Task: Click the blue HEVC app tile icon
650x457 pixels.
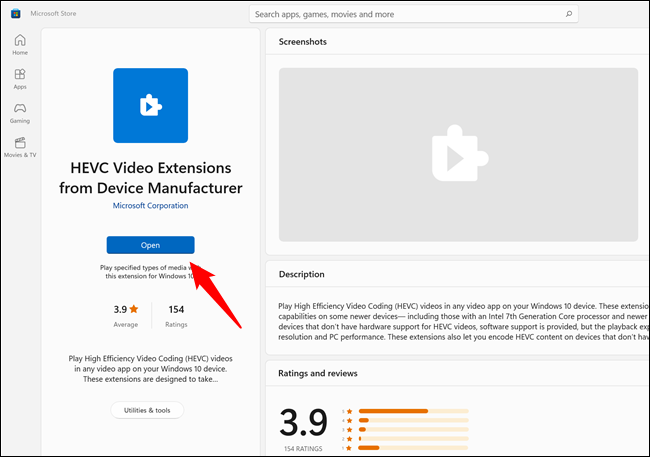Action: 150,105
